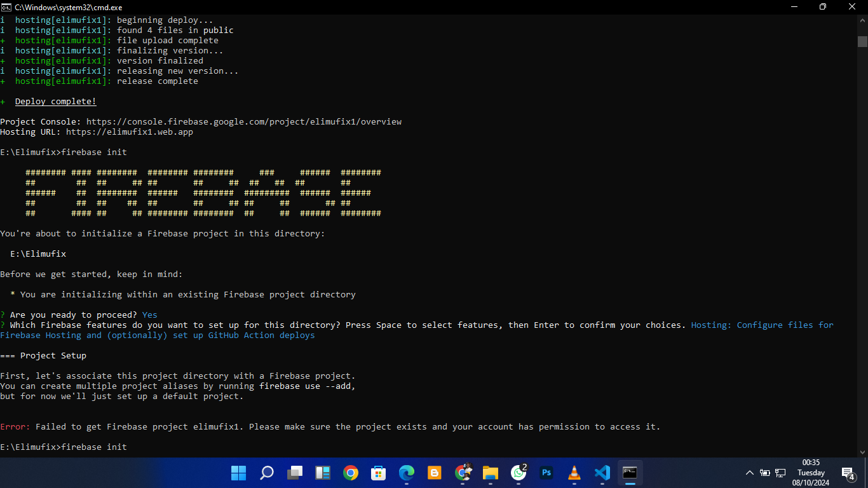Click the 'found 4 files in public' line
Image resolution: width=868 pixels, height=488 pixels.
(x=117, y=30)
